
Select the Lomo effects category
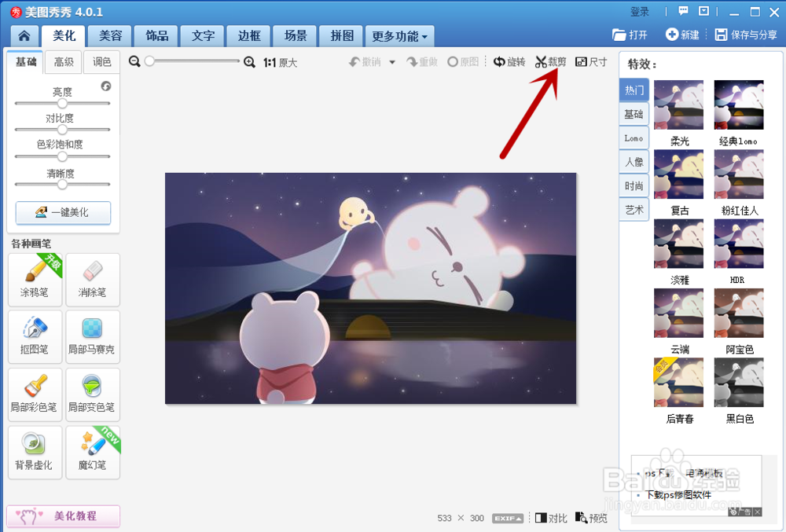click(x=634, y=138)
